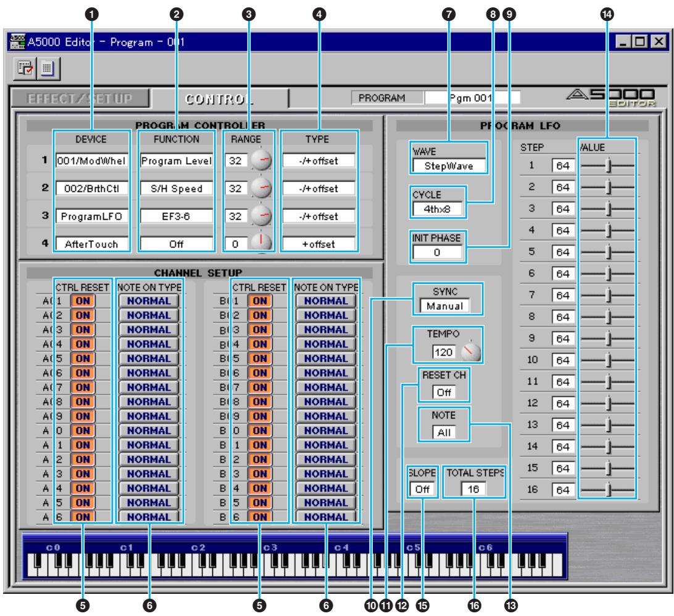Open the SLOPE Off field
Viewport: 674px width, 616px height.
click(x=422, y=489)
